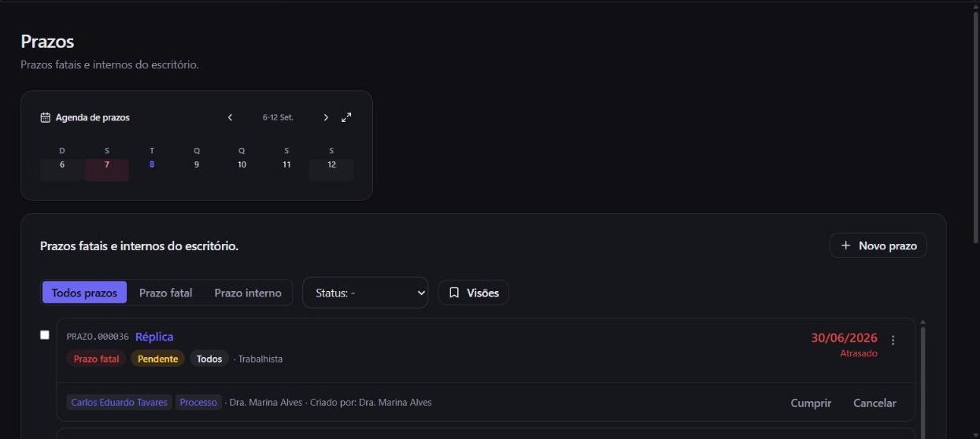
Task: Advance to next week with right chevron
Action: 326,117
